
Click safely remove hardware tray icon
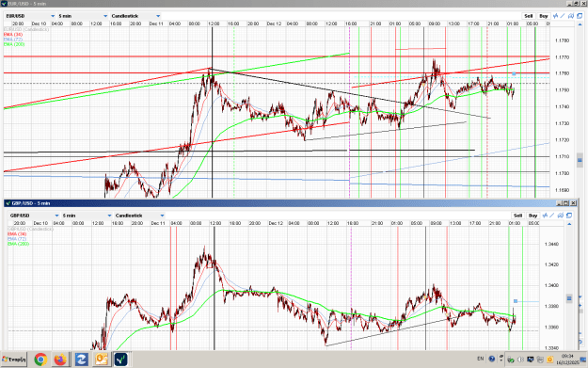[511, 360]
